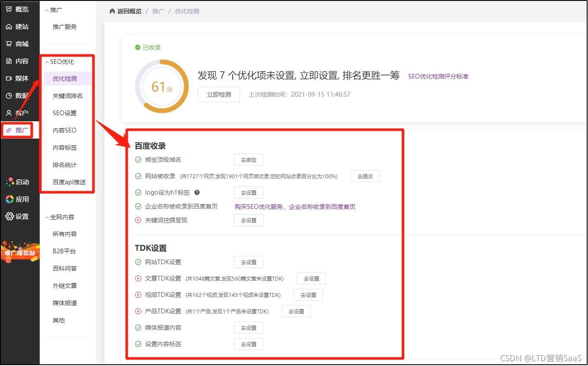The height and width of the screenshot is (366, 588).
Task: Click the red X status beside 关键词挖掘呈现
Action: (x=138, y=220)
